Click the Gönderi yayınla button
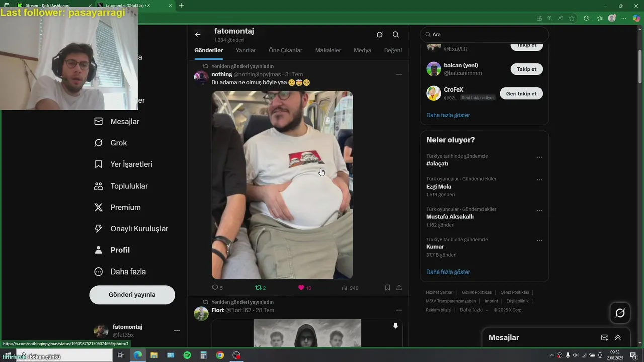Viewport: 644px width, 362px height. coord(132,295)
